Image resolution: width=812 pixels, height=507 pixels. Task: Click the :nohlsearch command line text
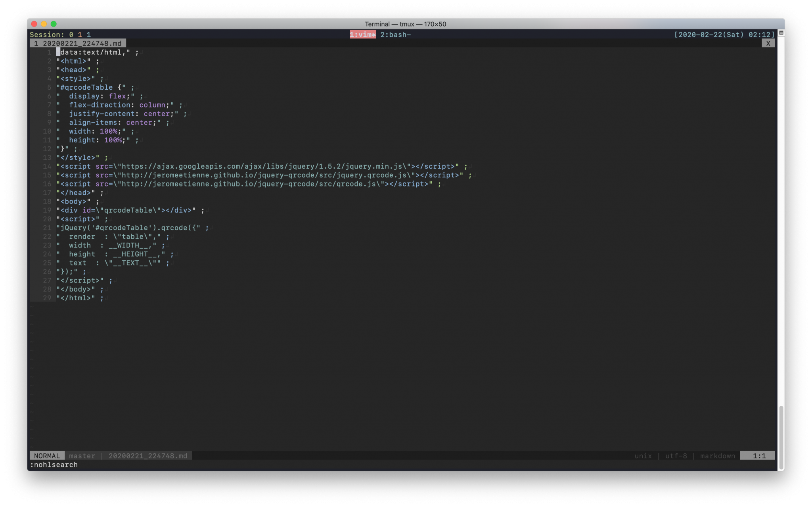tap(54, 465)
